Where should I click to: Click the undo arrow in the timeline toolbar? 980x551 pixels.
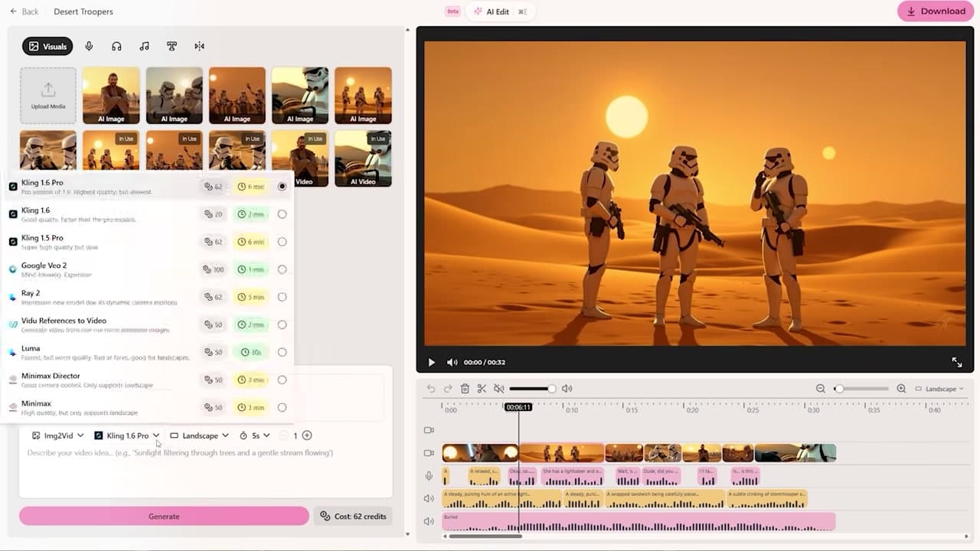(431, 389)
